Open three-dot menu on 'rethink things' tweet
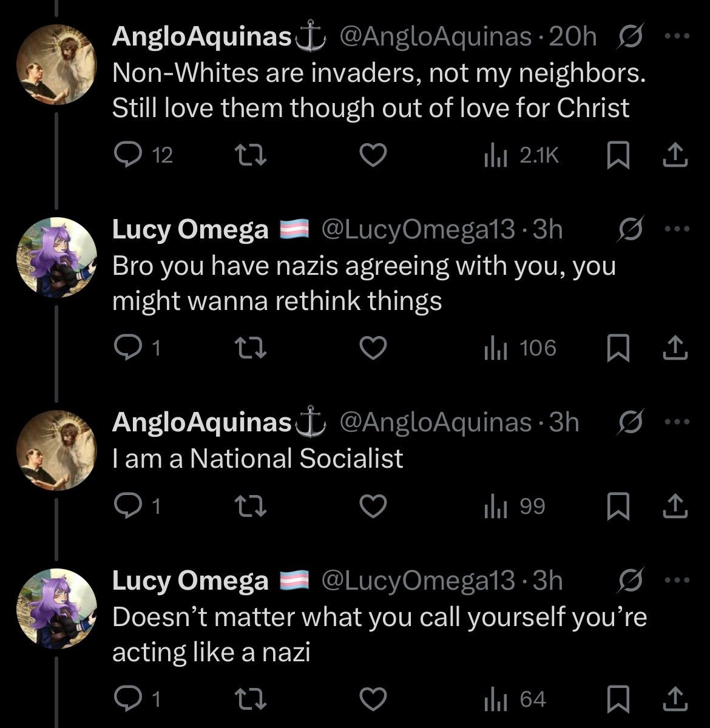The image size is (710, 728). pos(677,229)
